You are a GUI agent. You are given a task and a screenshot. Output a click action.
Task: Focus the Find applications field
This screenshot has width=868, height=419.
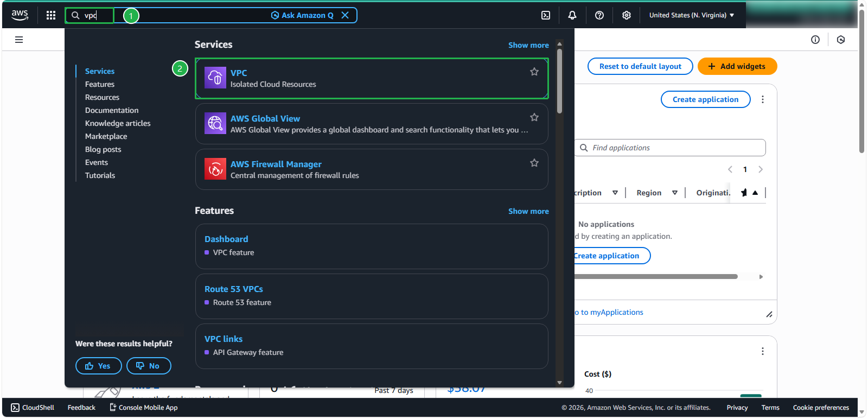(671, 148)
